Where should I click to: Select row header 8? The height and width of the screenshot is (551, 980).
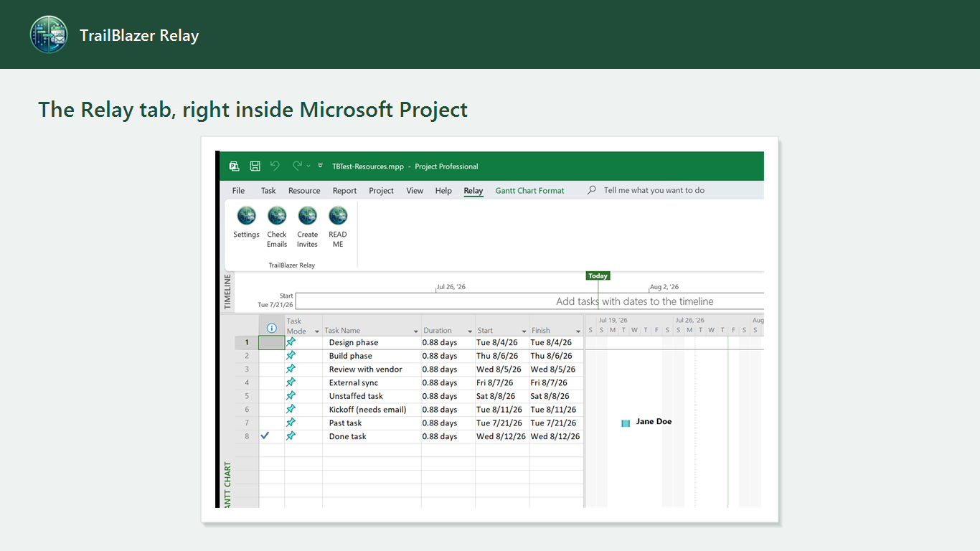point(247,435)
